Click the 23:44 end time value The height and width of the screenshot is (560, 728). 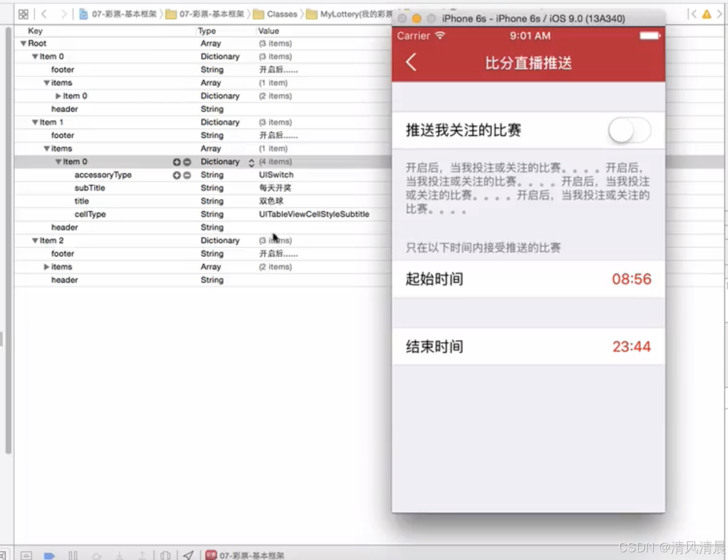click(631, 347)
